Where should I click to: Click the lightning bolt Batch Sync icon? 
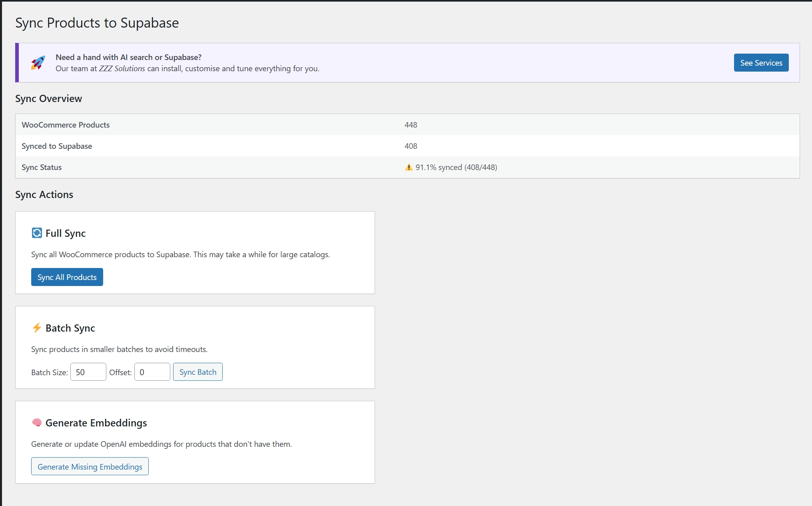[x=36, y=328]
